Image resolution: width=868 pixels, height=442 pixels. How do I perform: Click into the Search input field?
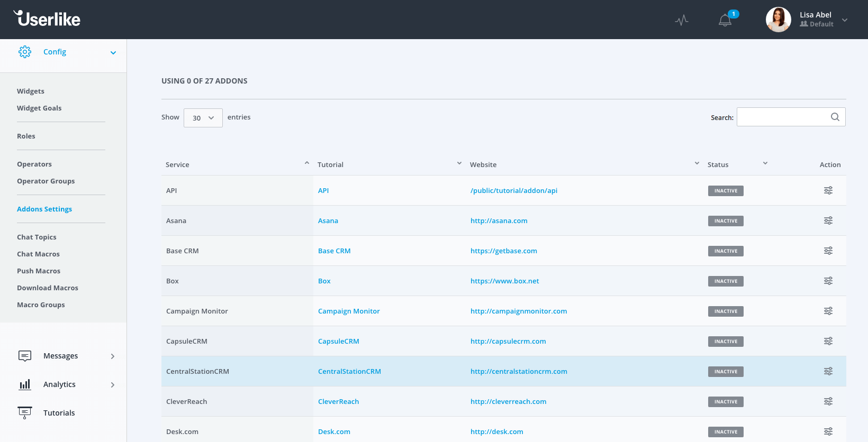(782, 117)
